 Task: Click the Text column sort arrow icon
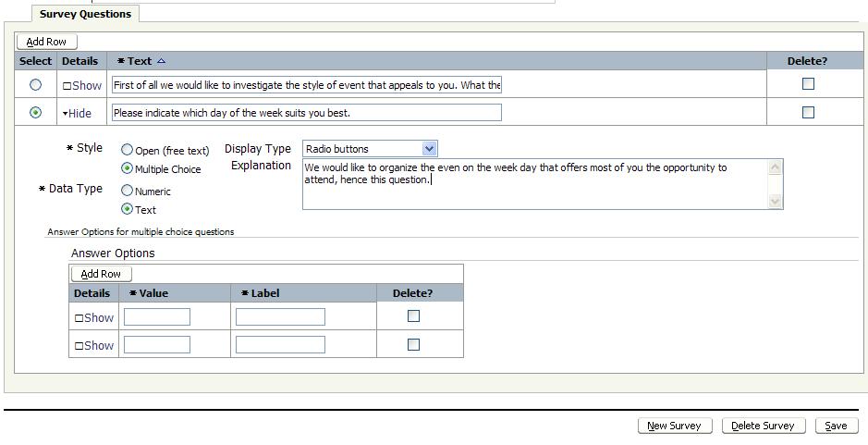point(162,61)
